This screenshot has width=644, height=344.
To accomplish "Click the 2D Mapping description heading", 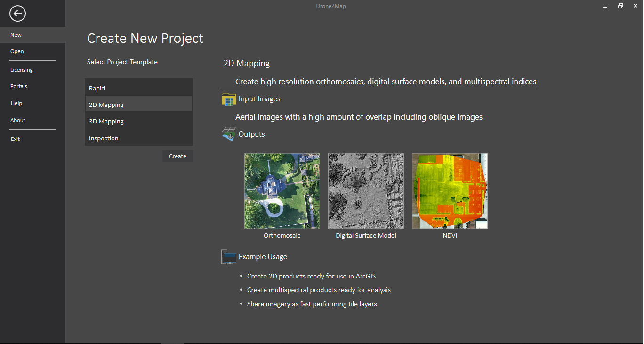I will pos(247,63).
